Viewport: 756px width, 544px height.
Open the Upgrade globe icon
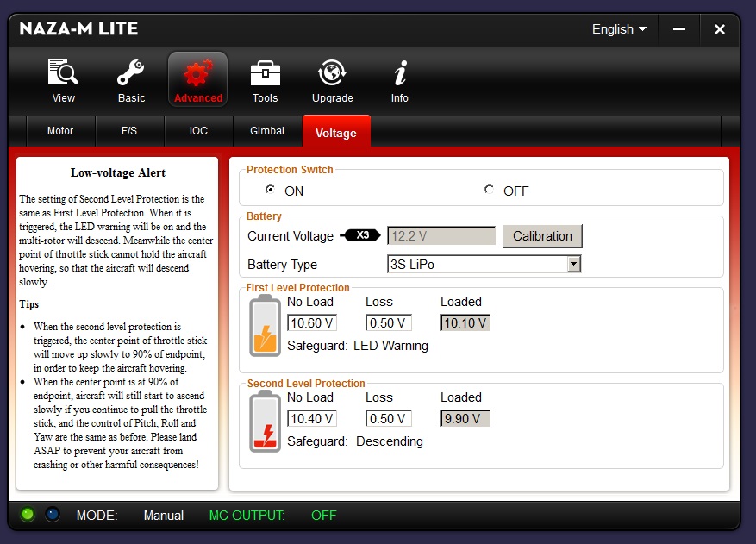click(x=332, y=72)
